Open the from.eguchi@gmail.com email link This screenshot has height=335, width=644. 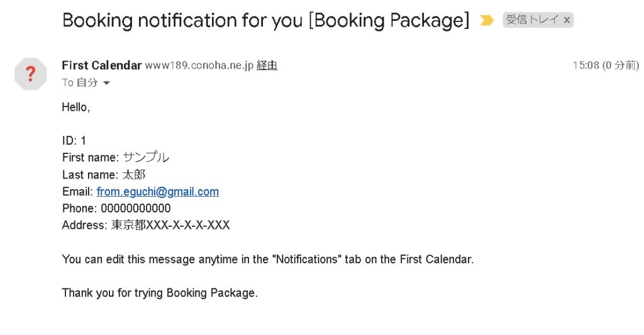pos(157,192)
